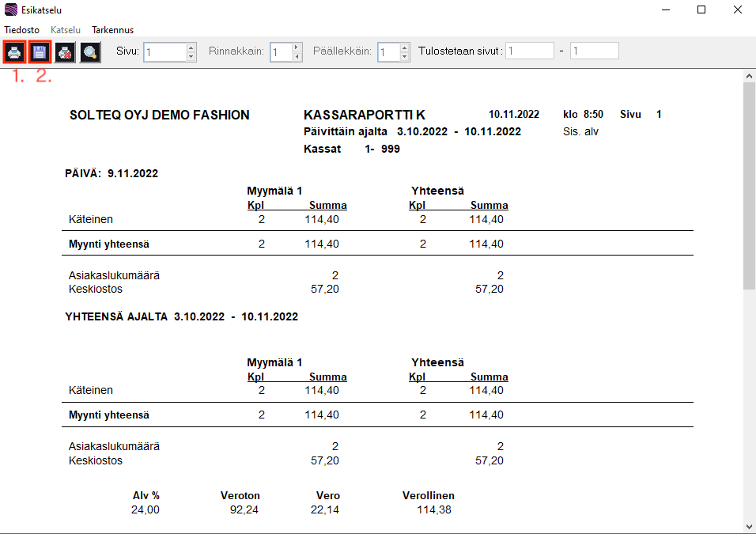Click the vertical scrollbar up arrow
Viewport: 756px width, 534px height.
[749, 77]
